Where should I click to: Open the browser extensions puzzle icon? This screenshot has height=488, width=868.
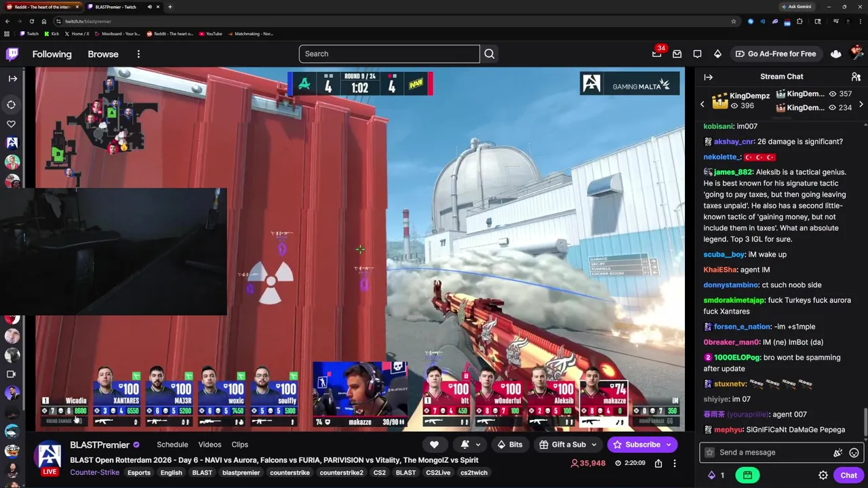(800, 21)
